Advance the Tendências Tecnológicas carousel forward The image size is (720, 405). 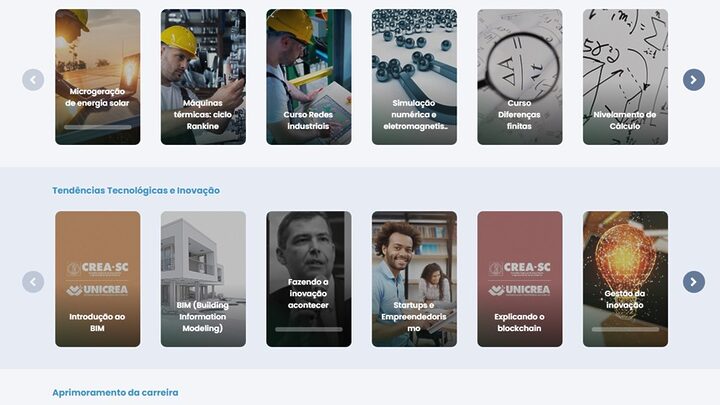(693, 282)
